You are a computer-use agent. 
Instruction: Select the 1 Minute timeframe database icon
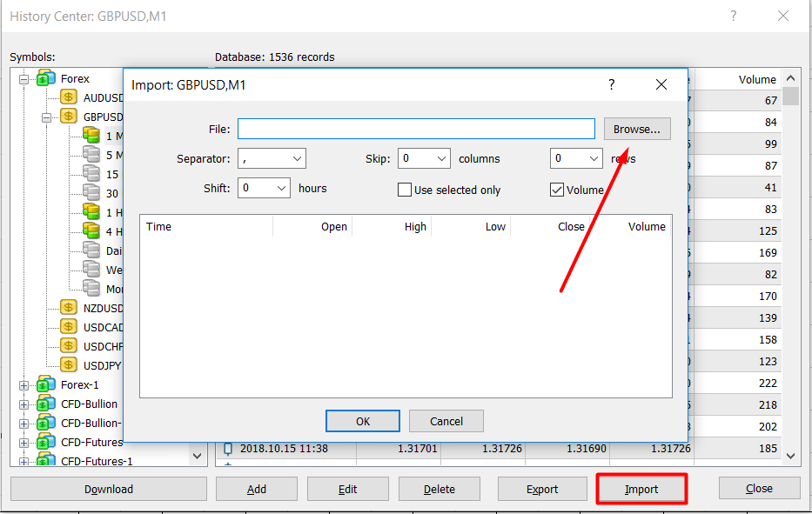pyautogui.click(x=91, y=136)
